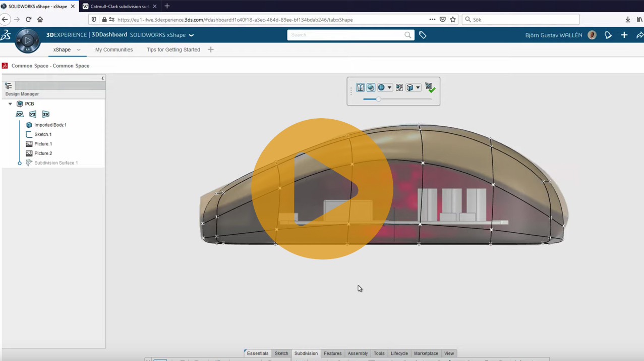
Task: Click the box selection icon in floating toolbar
Action: tap(399, 88)
